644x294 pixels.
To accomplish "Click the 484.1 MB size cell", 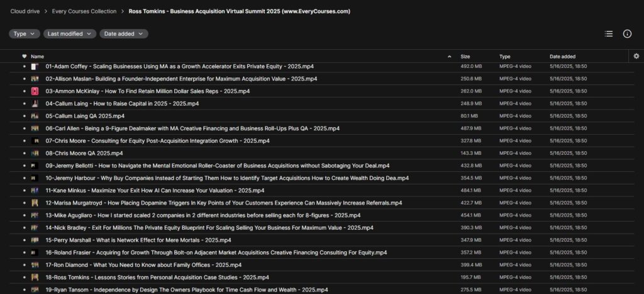I will 470,190.
